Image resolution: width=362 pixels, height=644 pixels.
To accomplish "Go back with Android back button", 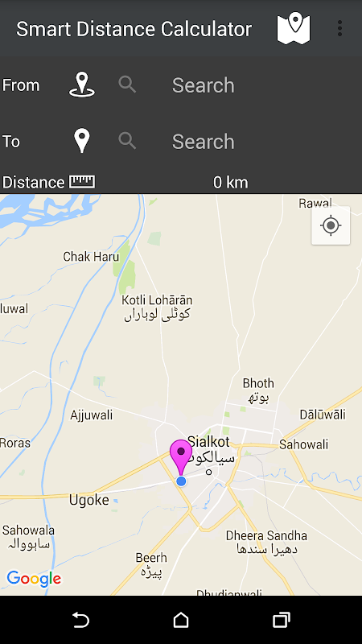I will (80, 620).
